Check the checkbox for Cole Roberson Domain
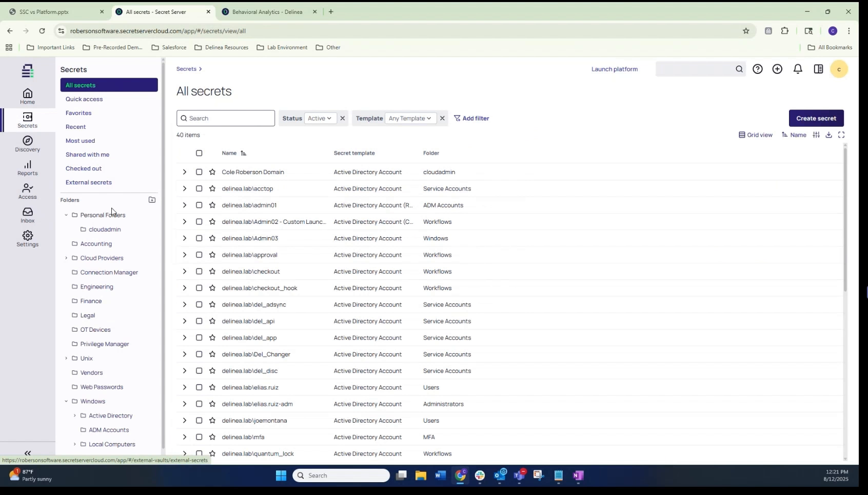868x495 pixels. click(199, 172)
